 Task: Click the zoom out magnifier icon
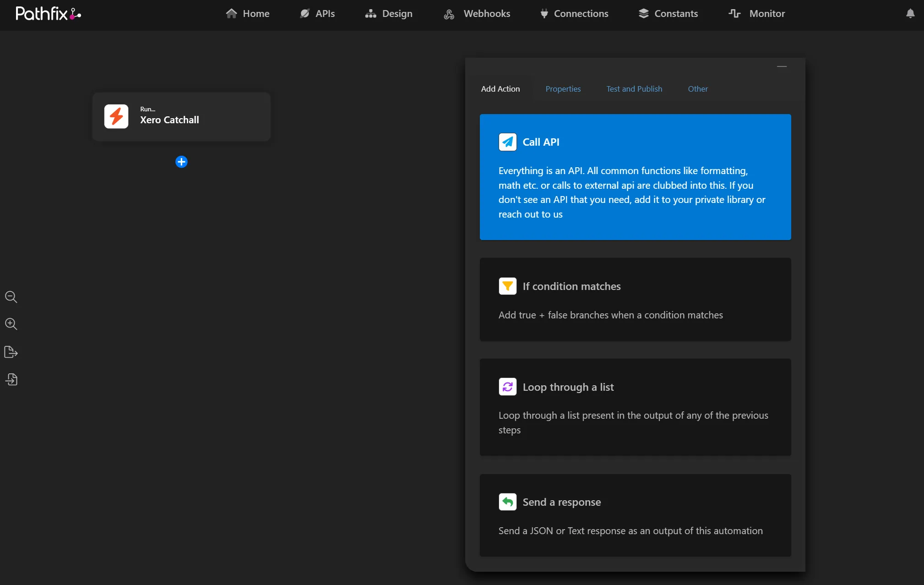[11, 297]
